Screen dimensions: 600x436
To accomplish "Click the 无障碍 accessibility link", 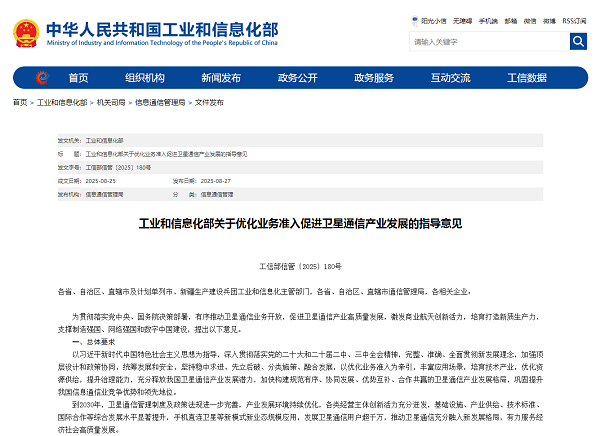I will [462, 21].
